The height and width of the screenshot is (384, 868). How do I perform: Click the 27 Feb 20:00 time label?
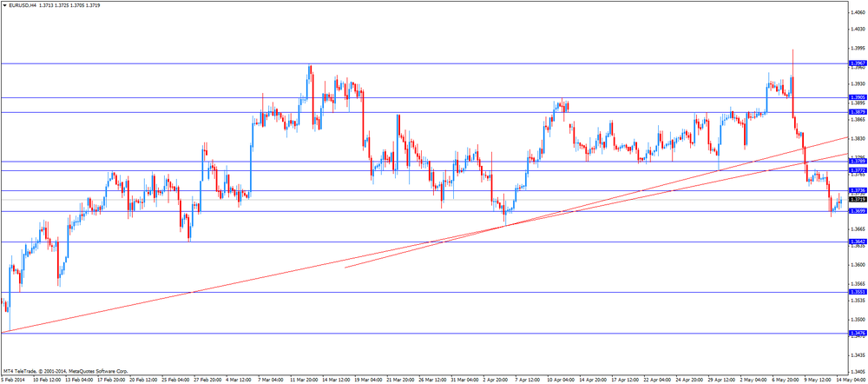point(206,381)
